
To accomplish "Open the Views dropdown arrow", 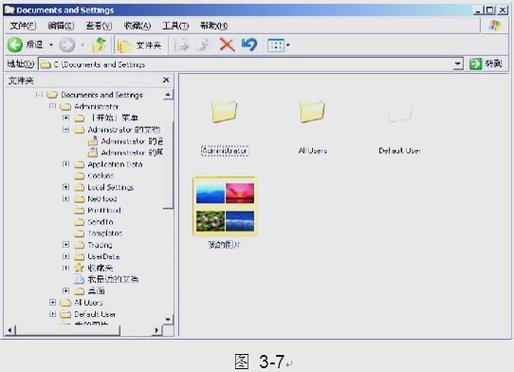I will pyautogui.click(x=288, y=45).
